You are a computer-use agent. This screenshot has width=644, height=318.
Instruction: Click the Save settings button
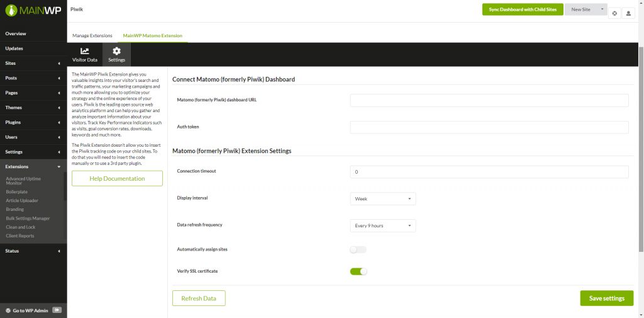coord(606,298)
